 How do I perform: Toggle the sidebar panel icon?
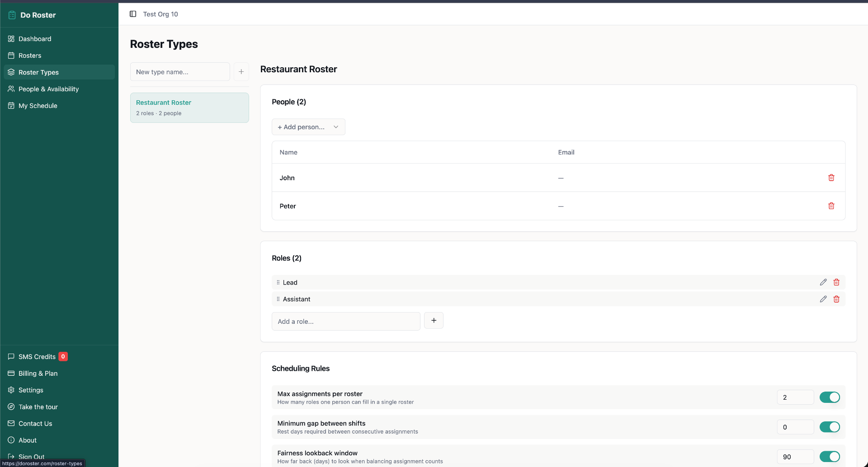coord(133,14)
